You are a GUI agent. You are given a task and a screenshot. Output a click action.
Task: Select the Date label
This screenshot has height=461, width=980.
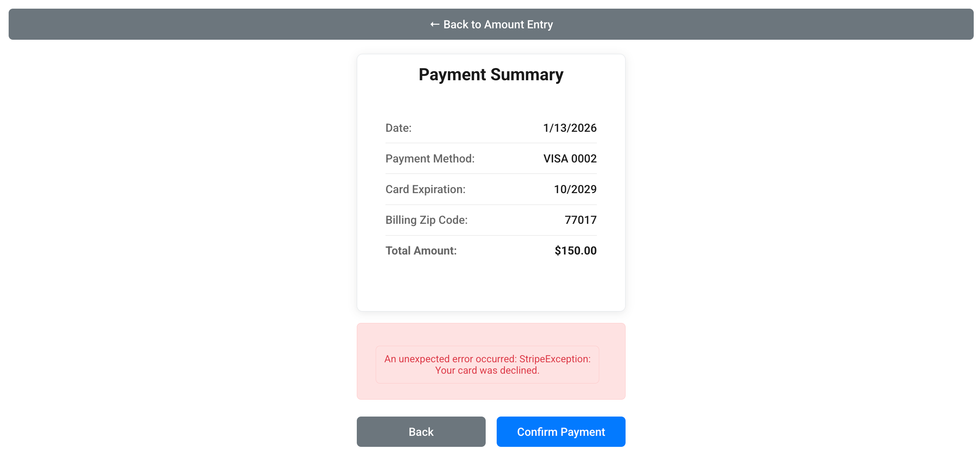pyautogui.click(x=398, y=128)
